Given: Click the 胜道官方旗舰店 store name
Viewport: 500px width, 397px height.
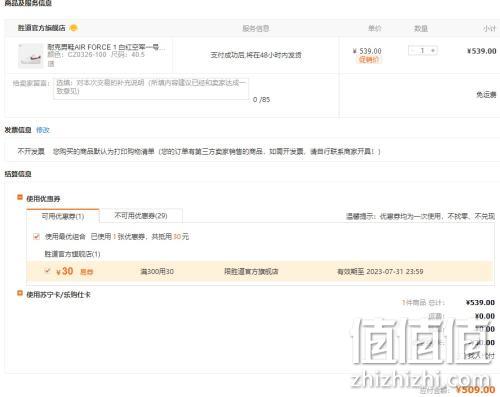Looking at the screenshot, I should pos(41,28).
